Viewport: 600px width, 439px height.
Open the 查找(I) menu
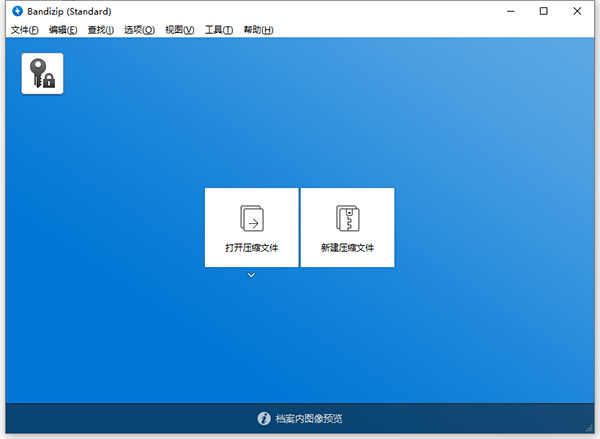pos(101,30)
